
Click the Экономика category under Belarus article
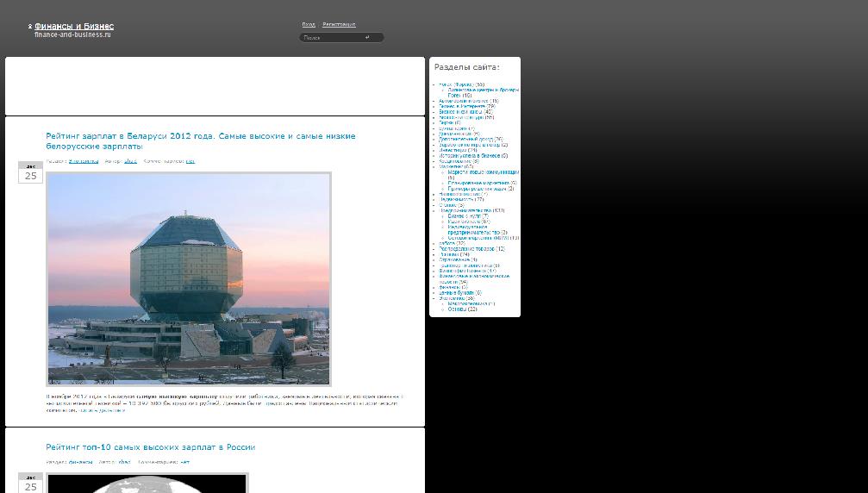click(84, 161)
